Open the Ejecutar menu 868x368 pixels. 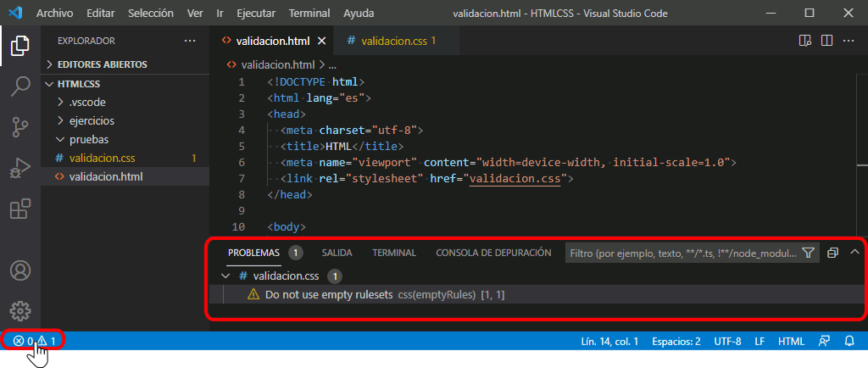[257, 13]
